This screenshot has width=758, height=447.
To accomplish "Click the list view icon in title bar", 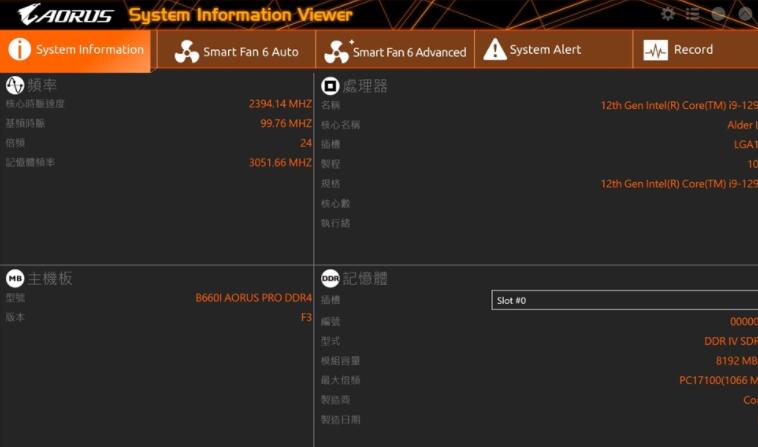I will [693, 14].
